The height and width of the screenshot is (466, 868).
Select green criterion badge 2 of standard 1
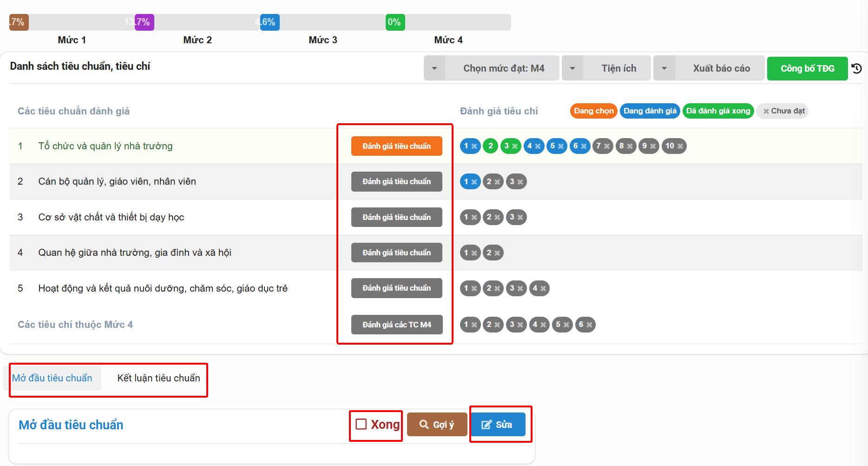tap(490, 146)
